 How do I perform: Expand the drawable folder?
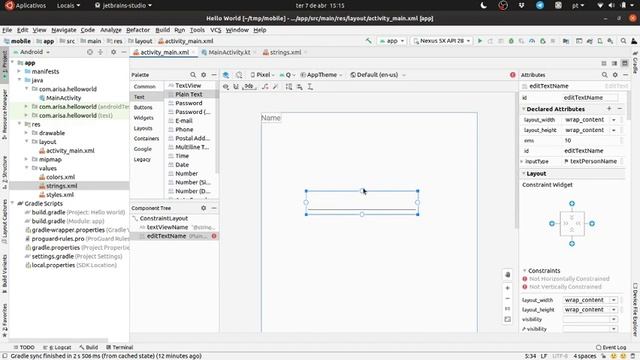tap(26, 133)
